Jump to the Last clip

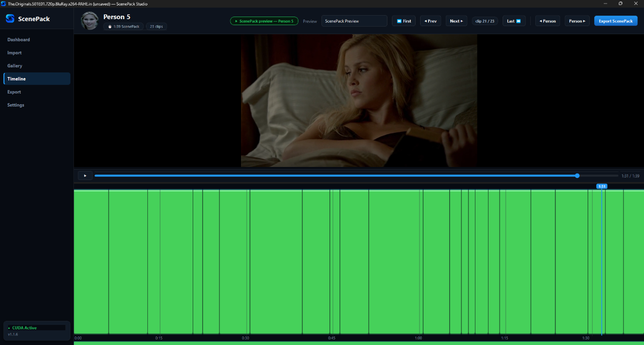514,21
